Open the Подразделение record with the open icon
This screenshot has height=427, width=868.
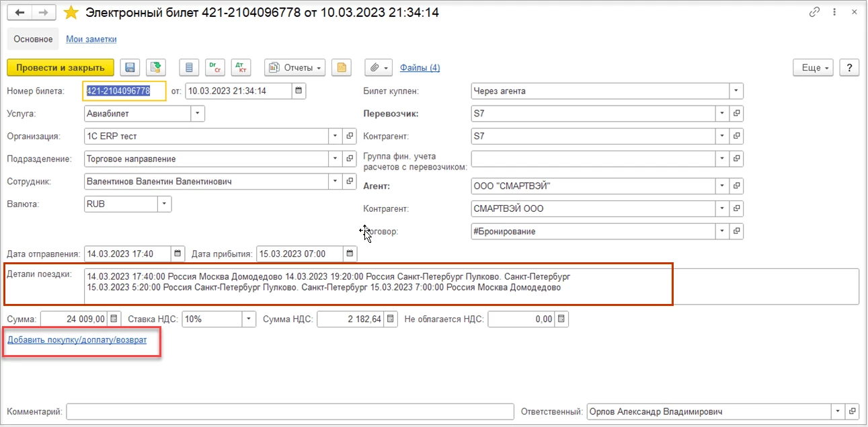pos(350,159)
